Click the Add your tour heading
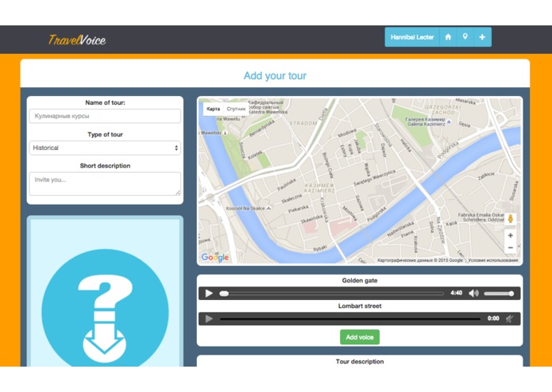Viewport: 552px width, 392px height. tap(275, 75)
